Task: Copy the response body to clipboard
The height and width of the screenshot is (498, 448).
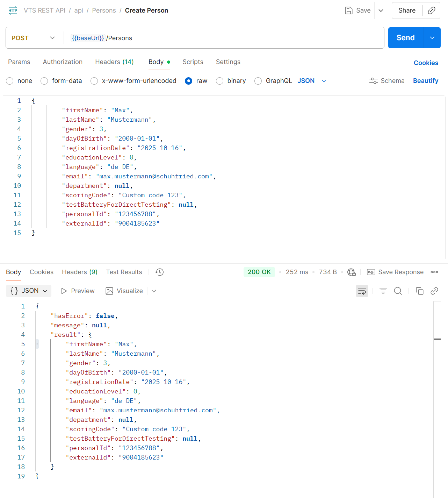Action: (x=419, y=291)
